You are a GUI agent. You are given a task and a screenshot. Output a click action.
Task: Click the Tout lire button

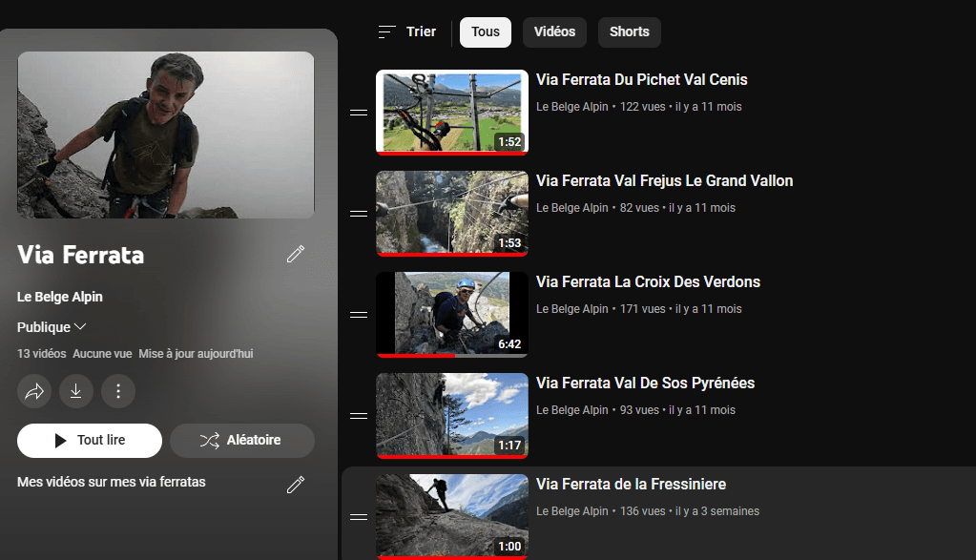pyautogui.click(x=90, y=441)
